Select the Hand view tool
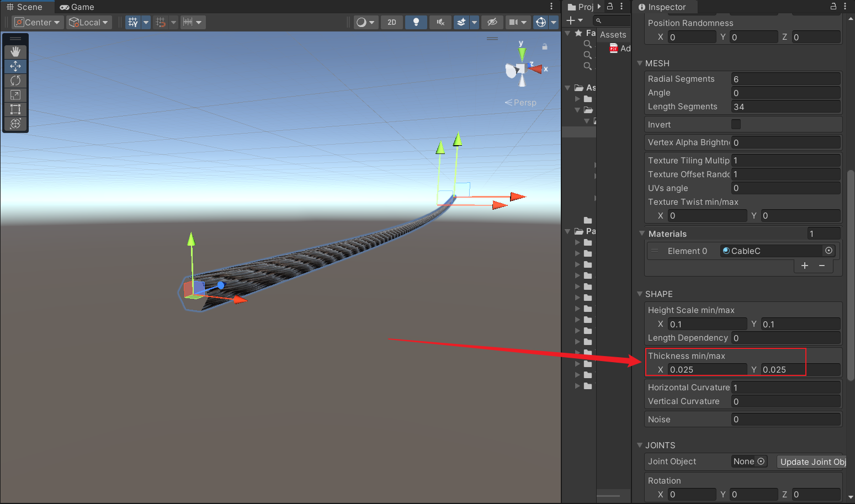Viewport: 855px width, 504px height. pos(15,51)
